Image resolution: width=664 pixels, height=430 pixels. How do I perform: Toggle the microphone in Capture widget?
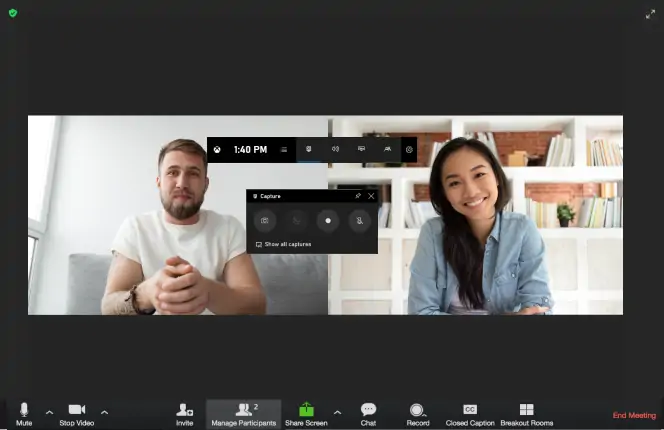[360, 221]
